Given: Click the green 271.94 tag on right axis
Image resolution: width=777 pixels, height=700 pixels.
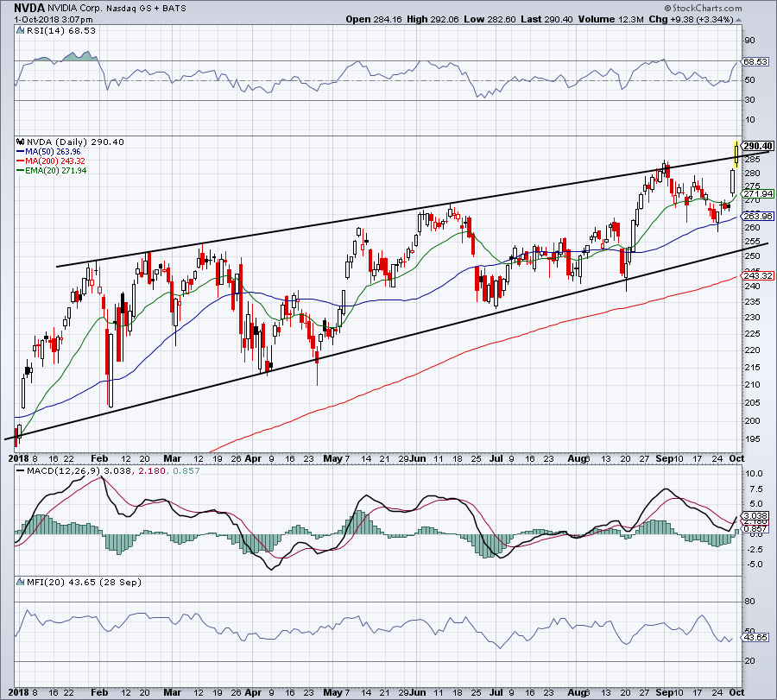Looking at the screenshot, I should [758, 193].
